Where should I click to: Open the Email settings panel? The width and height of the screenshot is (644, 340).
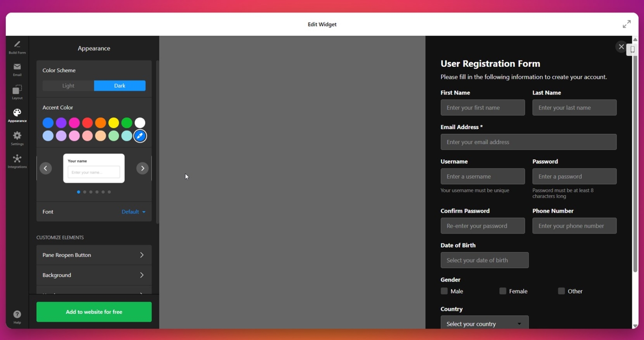point(17,69)
